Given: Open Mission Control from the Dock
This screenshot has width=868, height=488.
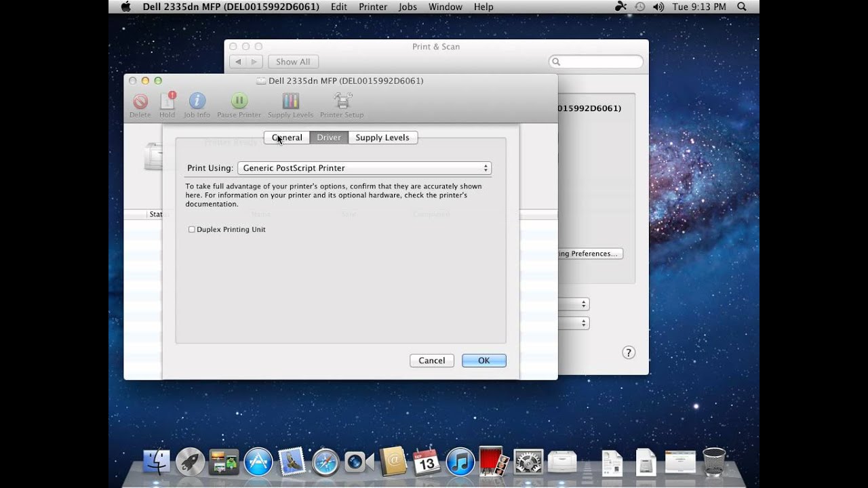Looking at the screenshot, I should click(224, 462).
